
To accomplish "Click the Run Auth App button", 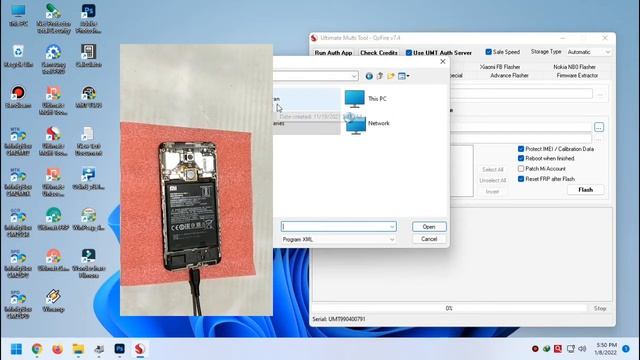I will pyautogui.click(x=333, y=53).
